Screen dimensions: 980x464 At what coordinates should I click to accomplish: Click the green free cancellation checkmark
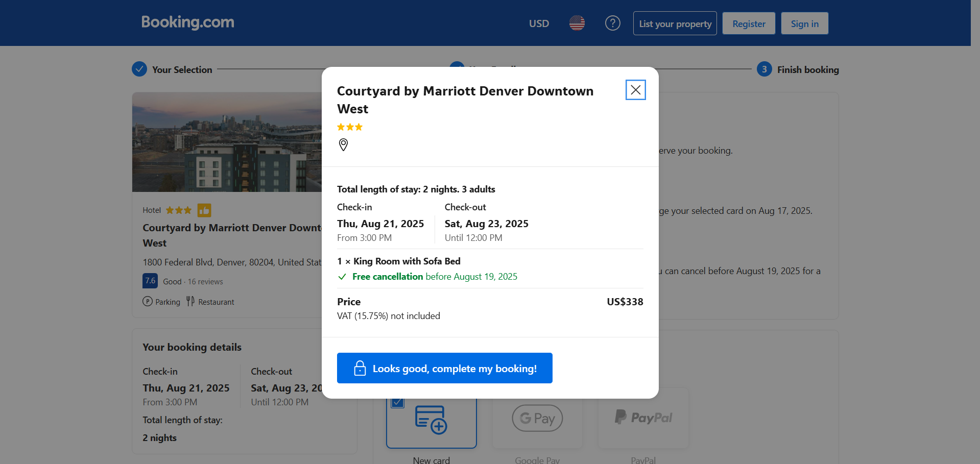pyautogui.click(x=342, y=277)
